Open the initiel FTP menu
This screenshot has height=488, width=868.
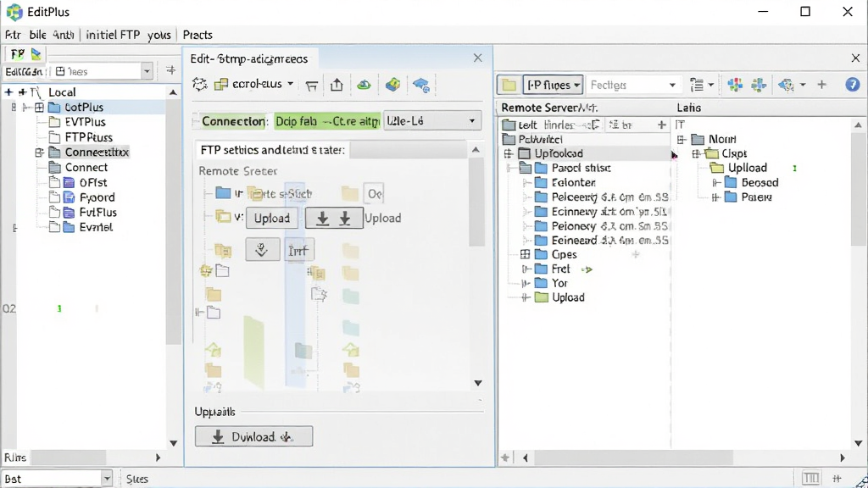pos(113,34)
